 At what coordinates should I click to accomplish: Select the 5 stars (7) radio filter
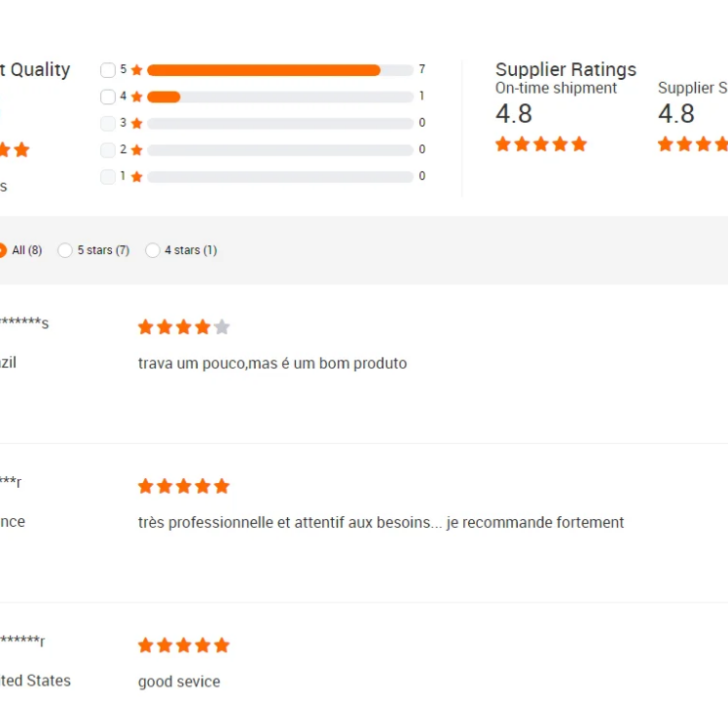click(65, 250)
